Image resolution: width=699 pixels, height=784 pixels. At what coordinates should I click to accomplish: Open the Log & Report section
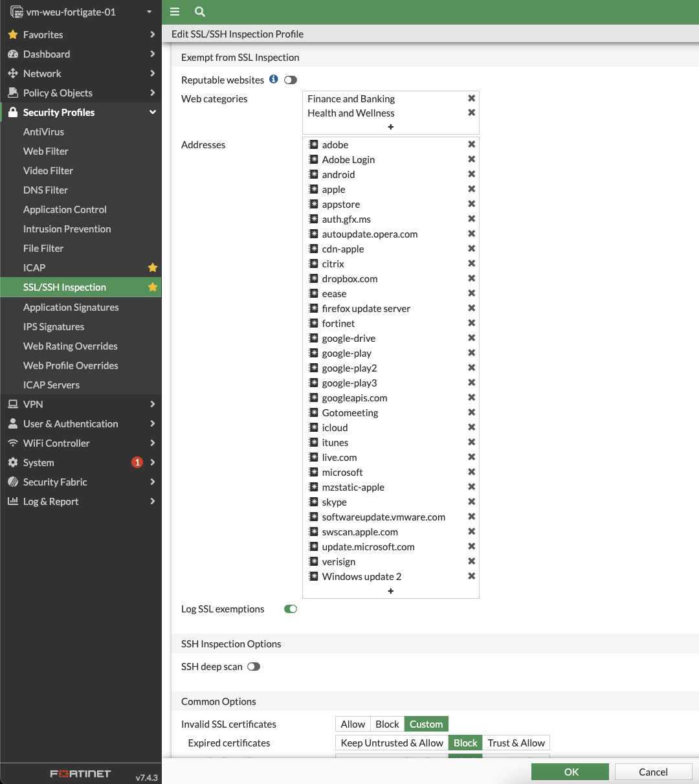coord(81,501)
